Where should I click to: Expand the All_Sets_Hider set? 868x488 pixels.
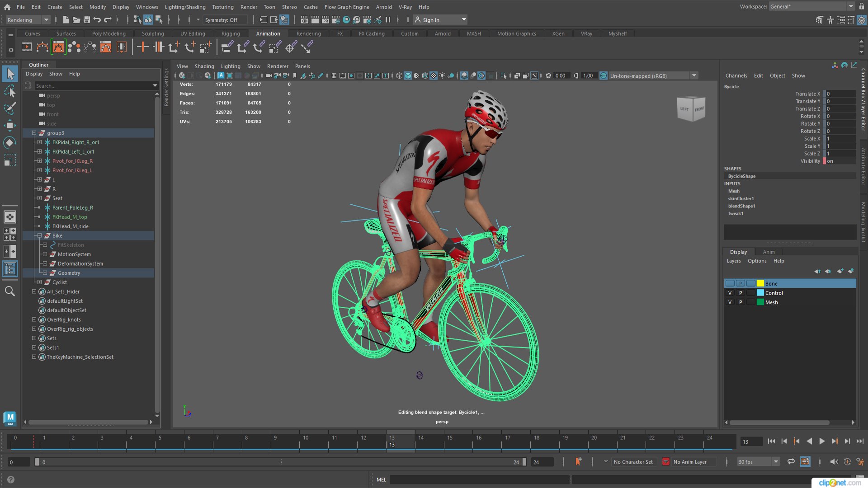click(34, 292)
